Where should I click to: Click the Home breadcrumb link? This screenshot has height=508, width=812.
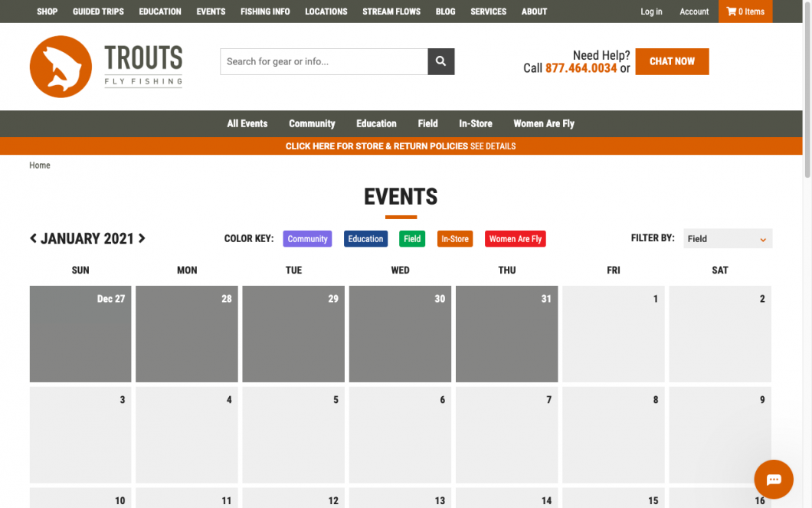[39, 166]
